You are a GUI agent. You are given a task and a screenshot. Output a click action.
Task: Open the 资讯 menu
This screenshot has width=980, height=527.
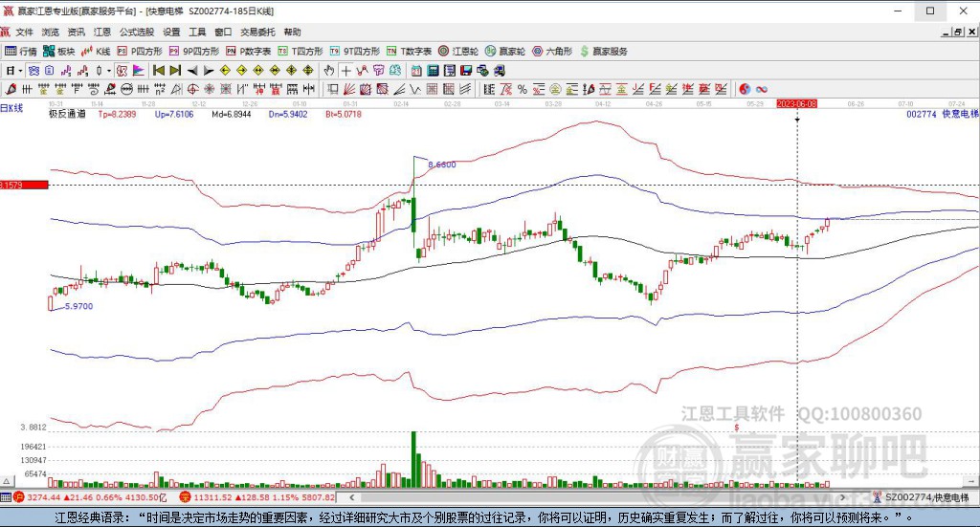point(77,32)
